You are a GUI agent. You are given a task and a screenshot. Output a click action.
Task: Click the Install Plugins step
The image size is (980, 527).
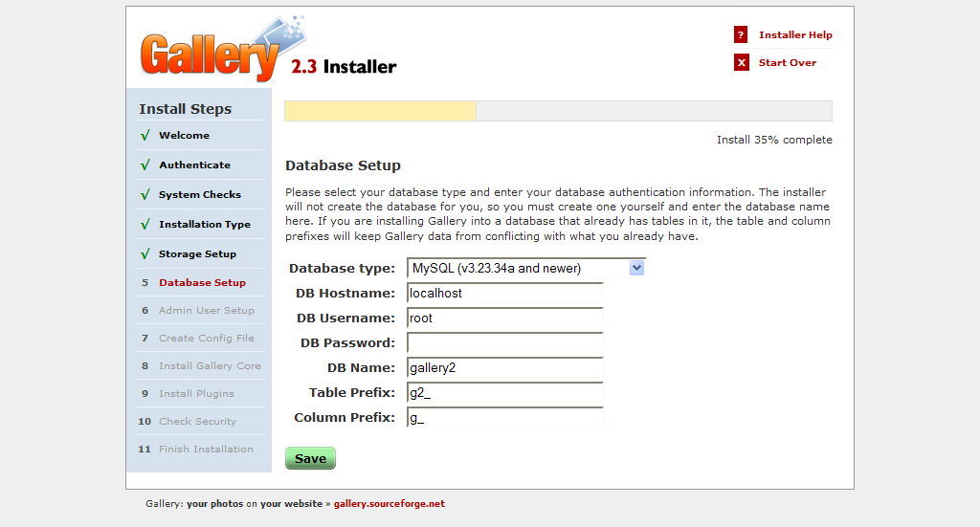pyautogui.click(x=196, y=393)
